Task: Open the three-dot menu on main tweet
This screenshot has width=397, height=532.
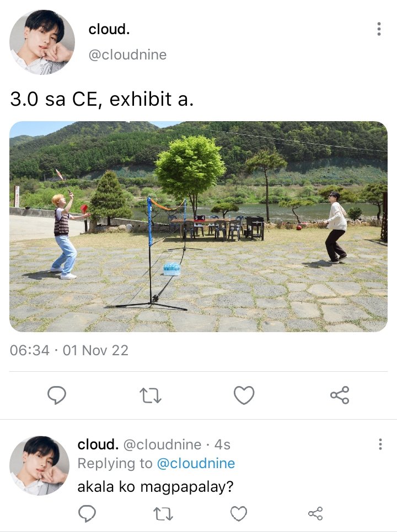Action: pos(379,29)
